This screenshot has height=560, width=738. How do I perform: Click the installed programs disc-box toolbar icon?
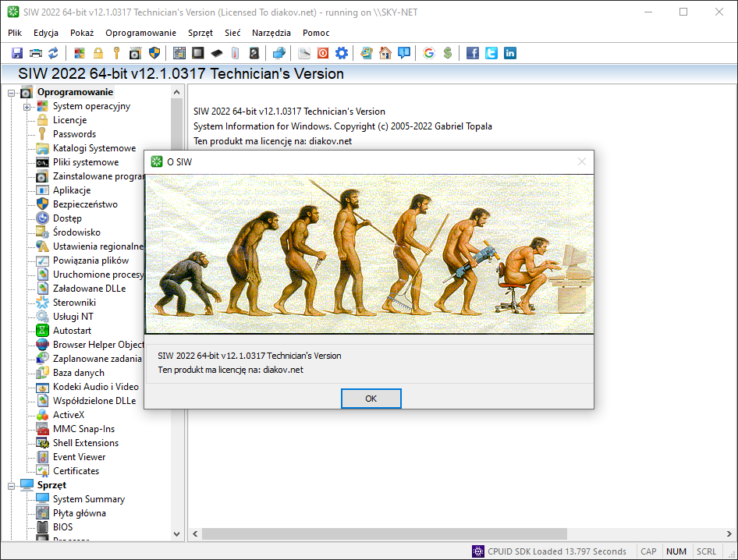135,53
